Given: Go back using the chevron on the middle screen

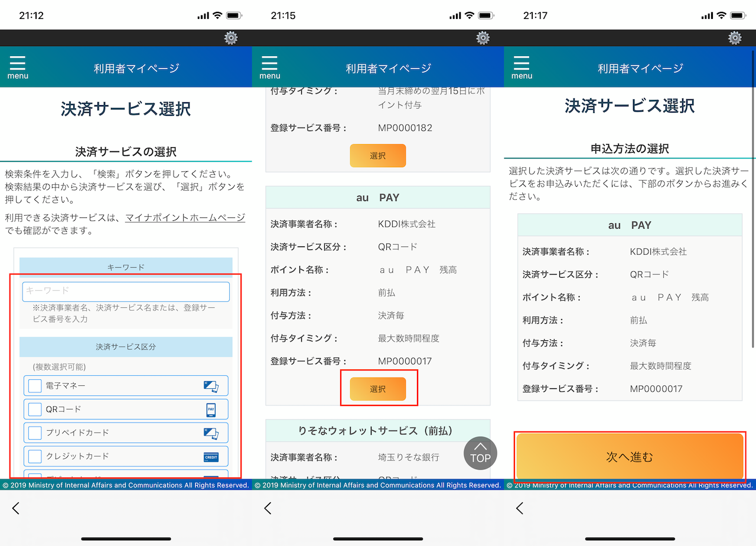Looking at the screenshot, I should 268,508.
